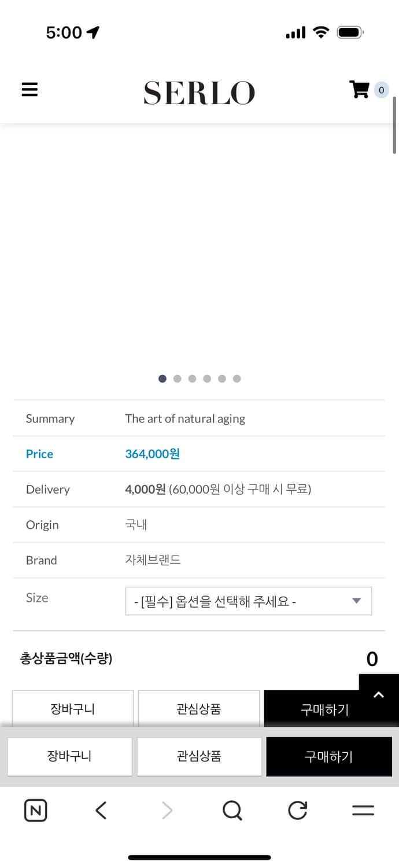
Task: Tap the Naver app icon in browser bar
Action: (x=35, y=810)
